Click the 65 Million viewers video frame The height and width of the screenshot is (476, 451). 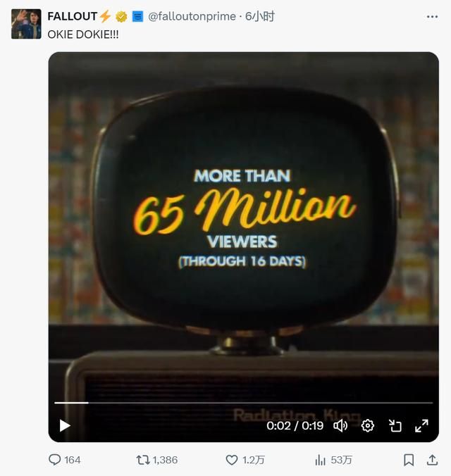pyautogui.click(x=243, y=211)
